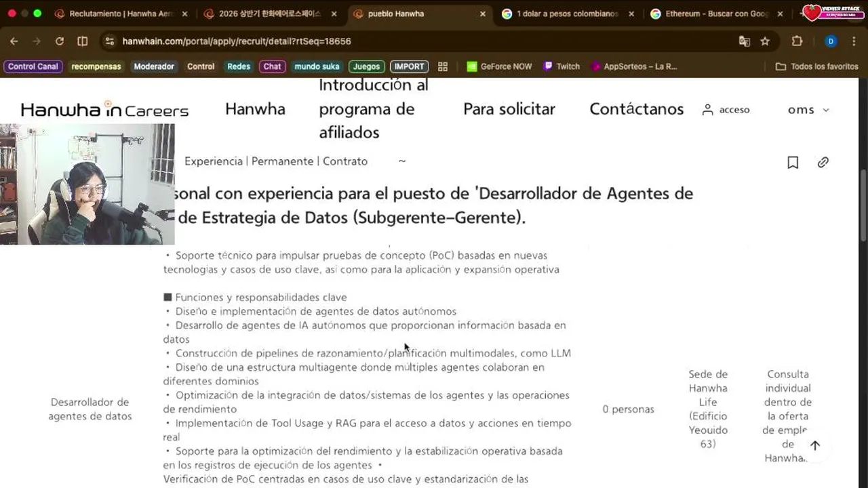Click the '0 personas' cell

(x=629, y=409)
